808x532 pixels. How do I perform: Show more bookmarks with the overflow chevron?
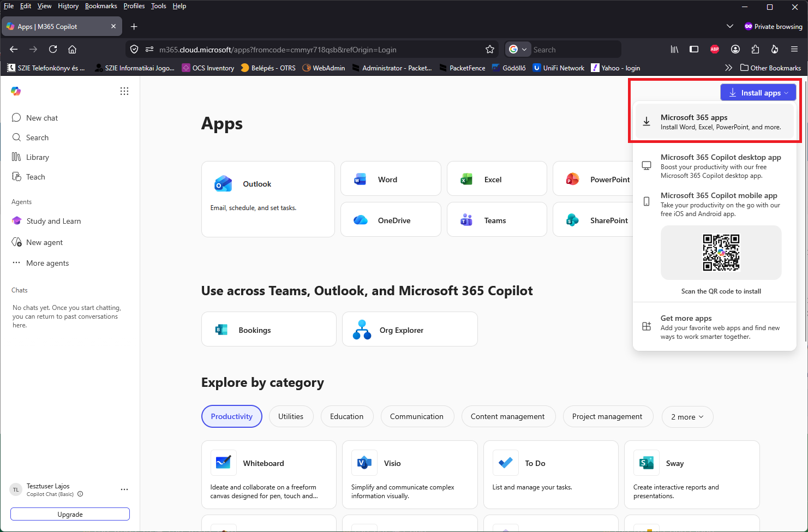tap(728, 68)
